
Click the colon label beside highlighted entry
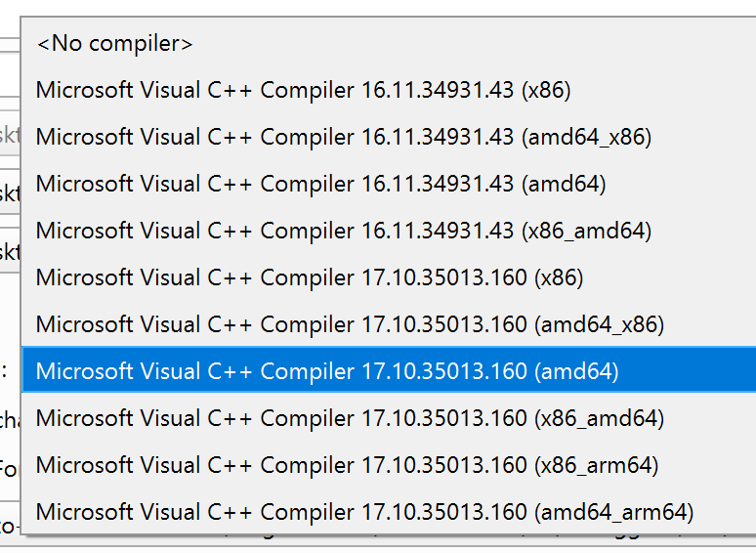click(x=4, y=372)
